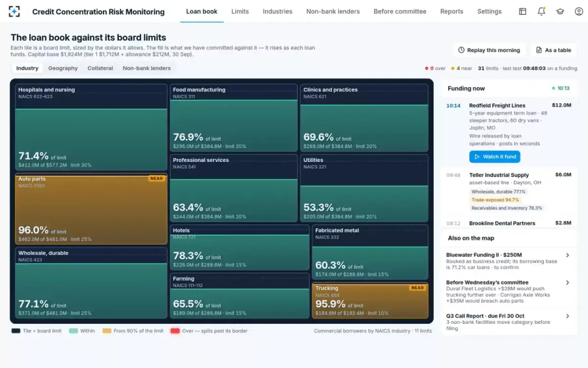The image size is (588, 368).
Task: Open Trucking tile
Action: (370, 300)
